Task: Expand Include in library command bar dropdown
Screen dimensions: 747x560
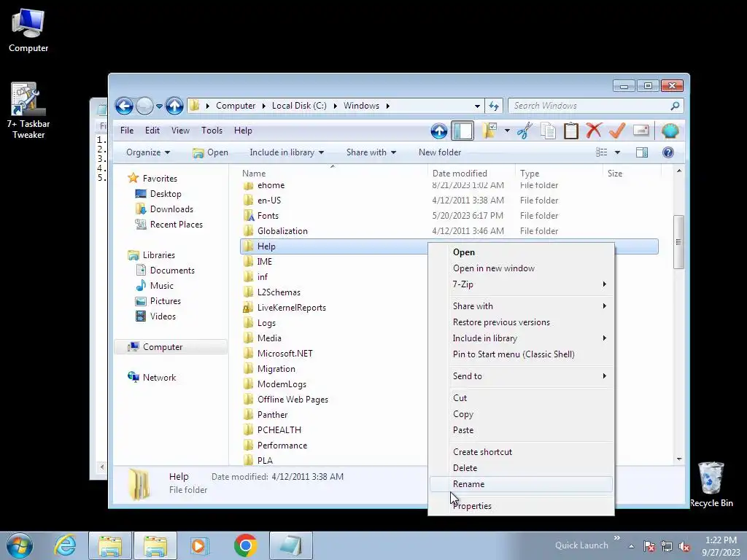Action: (286, 152)
